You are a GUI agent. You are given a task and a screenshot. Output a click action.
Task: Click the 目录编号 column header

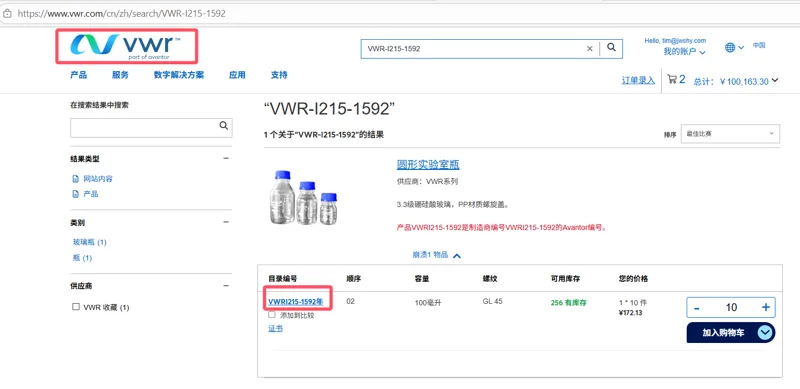point(283,279)
